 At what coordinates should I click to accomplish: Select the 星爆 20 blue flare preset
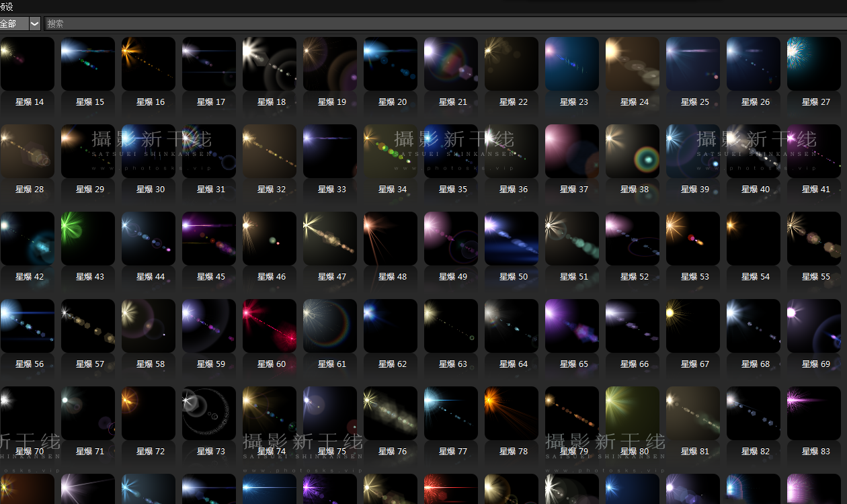coord(391,64)
